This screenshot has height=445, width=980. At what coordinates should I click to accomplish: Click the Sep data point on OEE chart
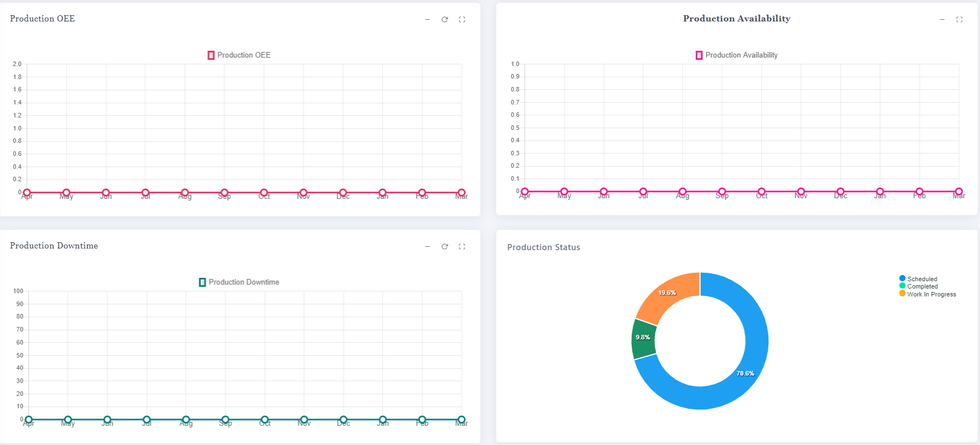(x=225, y=193)
